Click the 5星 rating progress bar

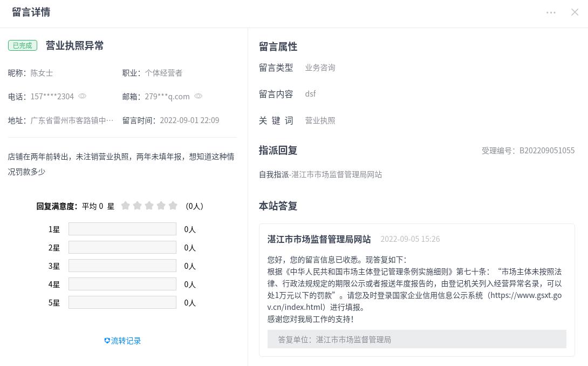tap(122, 302)
